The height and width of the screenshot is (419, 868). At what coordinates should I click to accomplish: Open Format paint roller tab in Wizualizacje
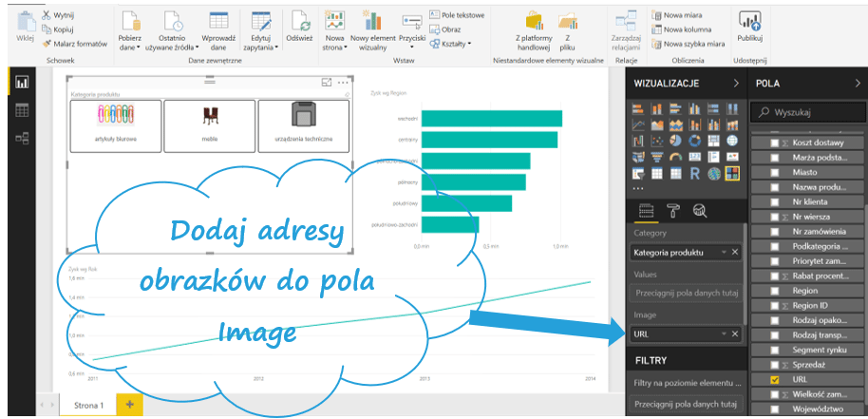[x=671, y=210]
